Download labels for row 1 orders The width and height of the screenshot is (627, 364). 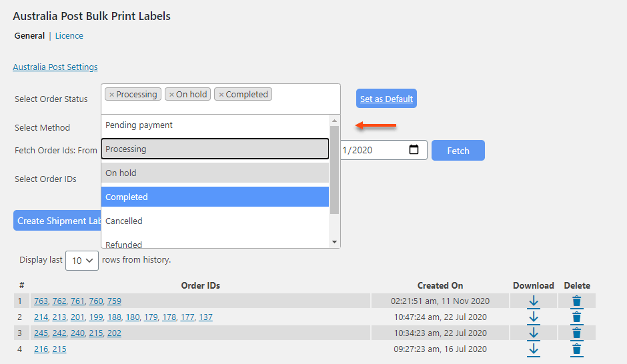pos(534,301)
